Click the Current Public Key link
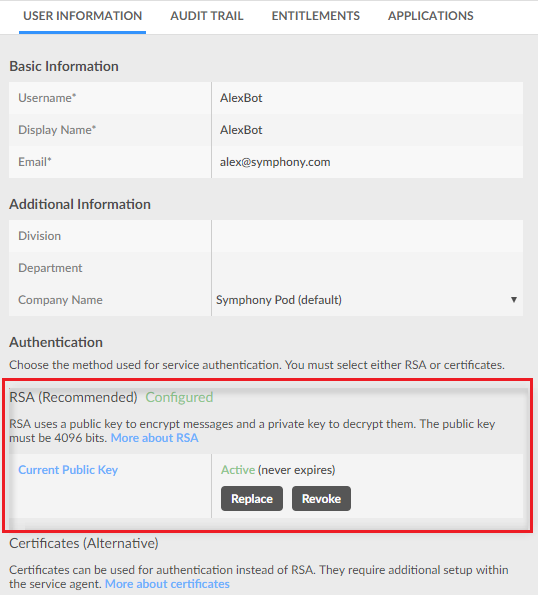Viewport: 538px width, 595px height. click(x=68, y=470)
